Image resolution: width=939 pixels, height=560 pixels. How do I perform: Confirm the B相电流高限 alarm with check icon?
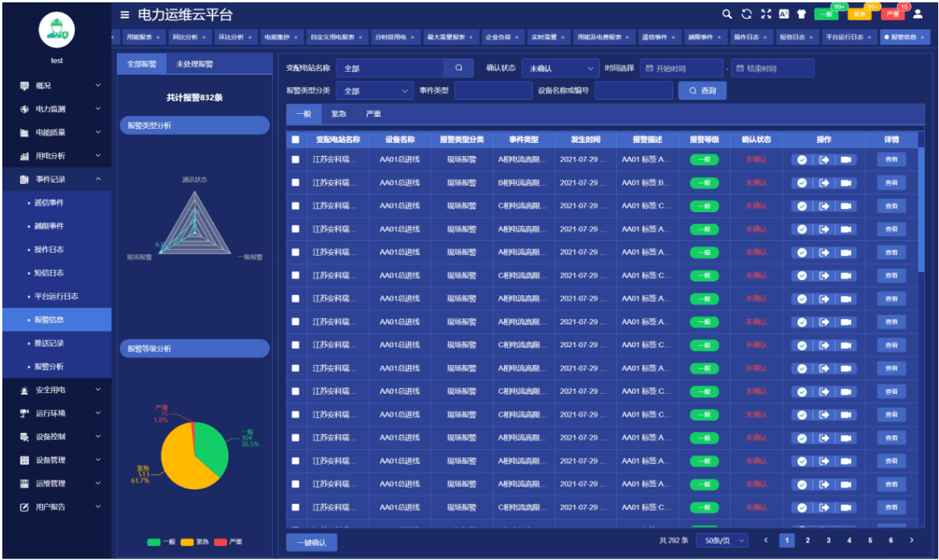tap(802, 183)
